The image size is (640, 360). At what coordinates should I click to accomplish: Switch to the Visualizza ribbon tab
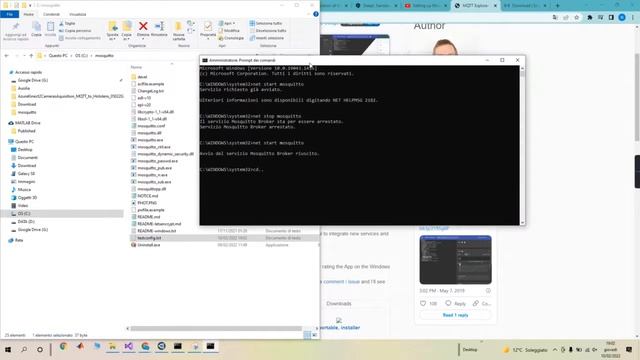(78, 14)
